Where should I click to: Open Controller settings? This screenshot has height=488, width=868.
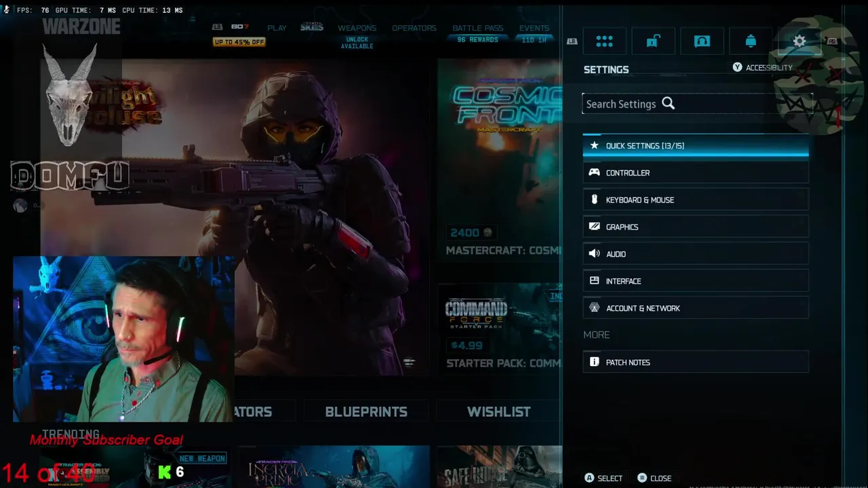click(696, 173)
